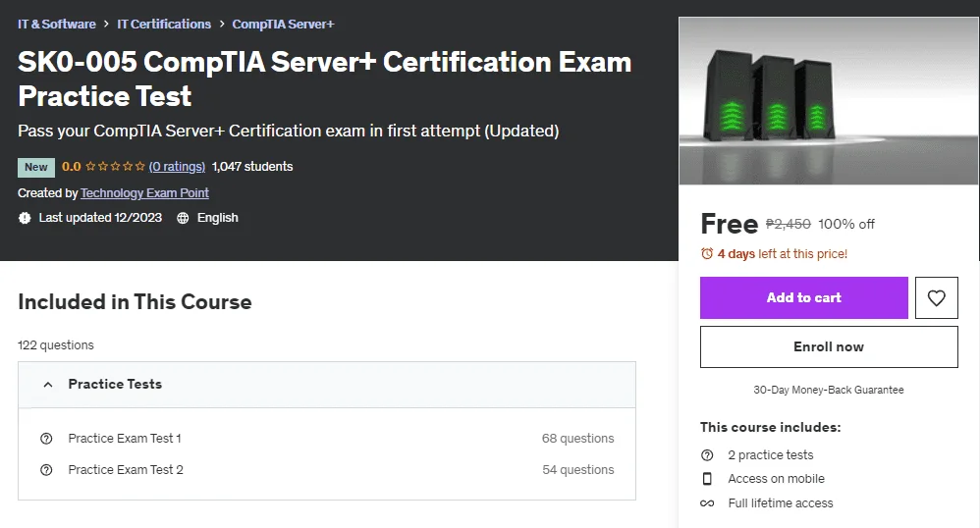980x528 pixels.
Task: Click the five-star rating icons
Action: coord(115,166)
